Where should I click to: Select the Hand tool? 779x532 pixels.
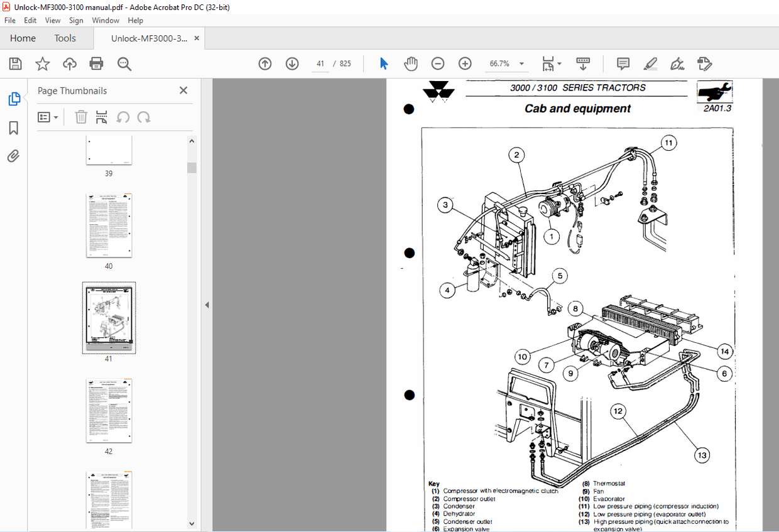click(x=410, y=63)
